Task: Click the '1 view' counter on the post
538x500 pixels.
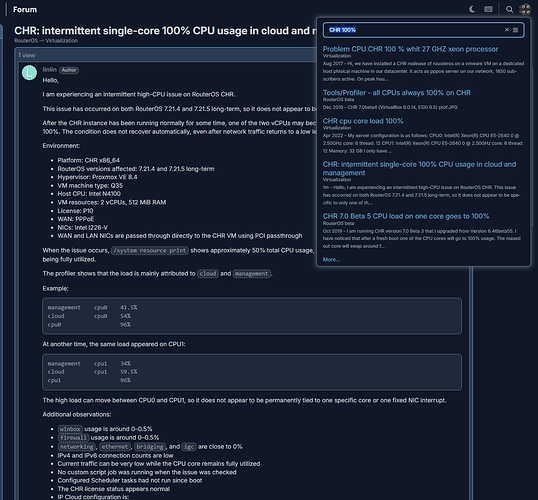Action: [27, 55]
